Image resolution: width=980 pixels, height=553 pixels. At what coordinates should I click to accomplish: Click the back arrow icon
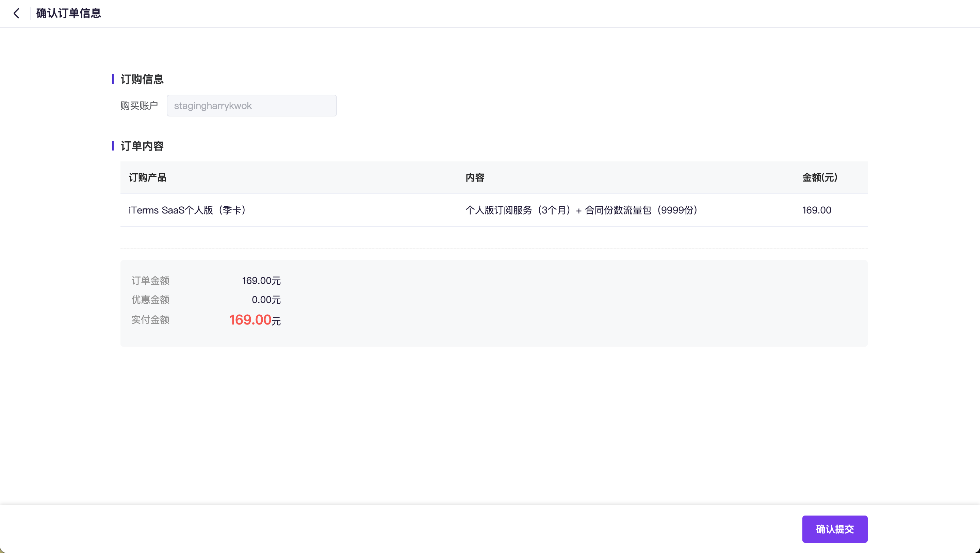point(16,13)
